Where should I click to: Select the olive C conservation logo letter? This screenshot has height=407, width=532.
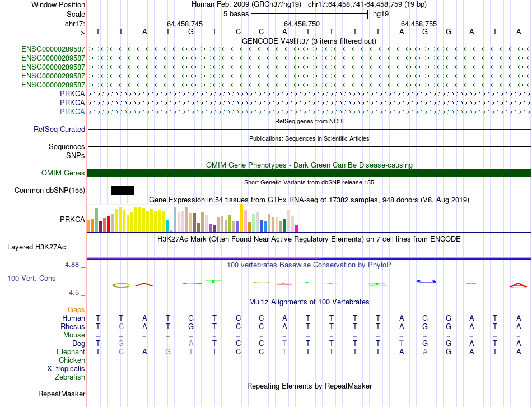[x=122, y=286]
